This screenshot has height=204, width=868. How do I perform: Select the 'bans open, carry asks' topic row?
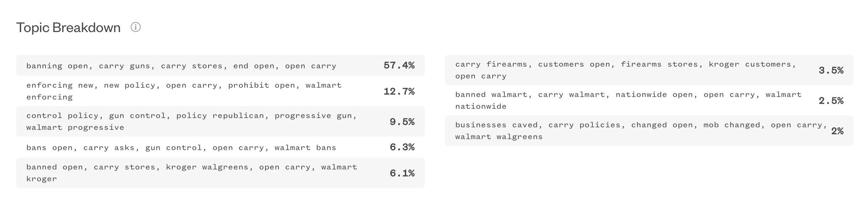(220, 147)
